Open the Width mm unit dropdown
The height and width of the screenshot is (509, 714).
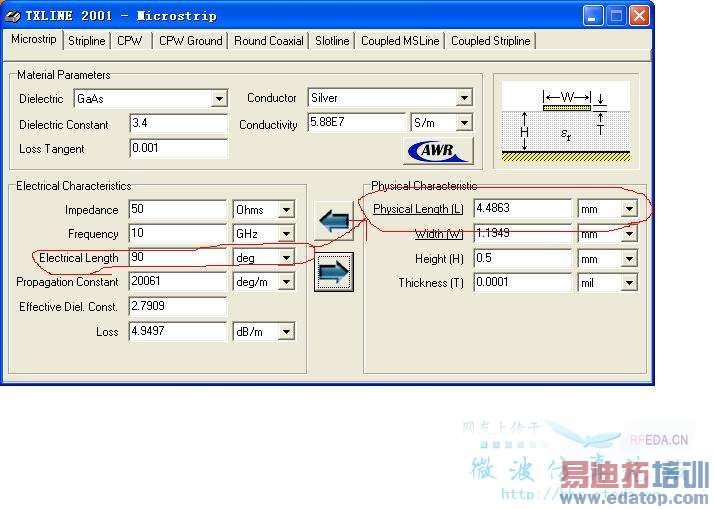coord(629,234)
